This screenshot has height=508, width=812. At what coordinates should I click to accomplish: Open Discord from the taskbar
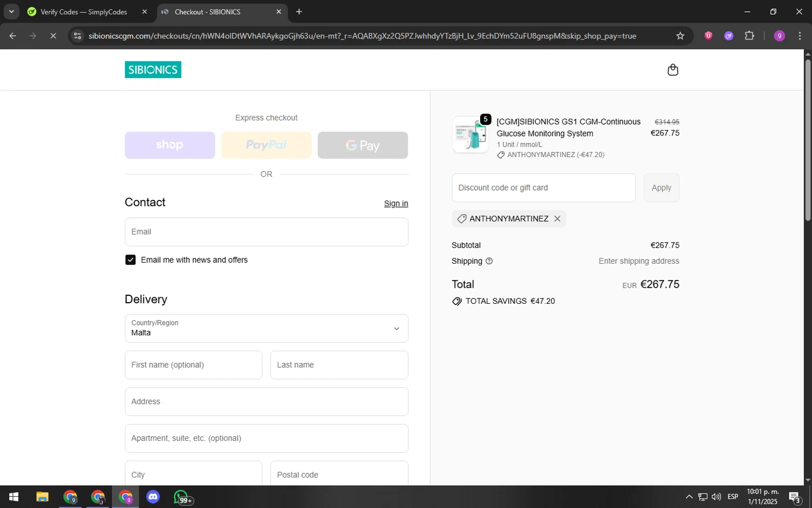point(153,497)
